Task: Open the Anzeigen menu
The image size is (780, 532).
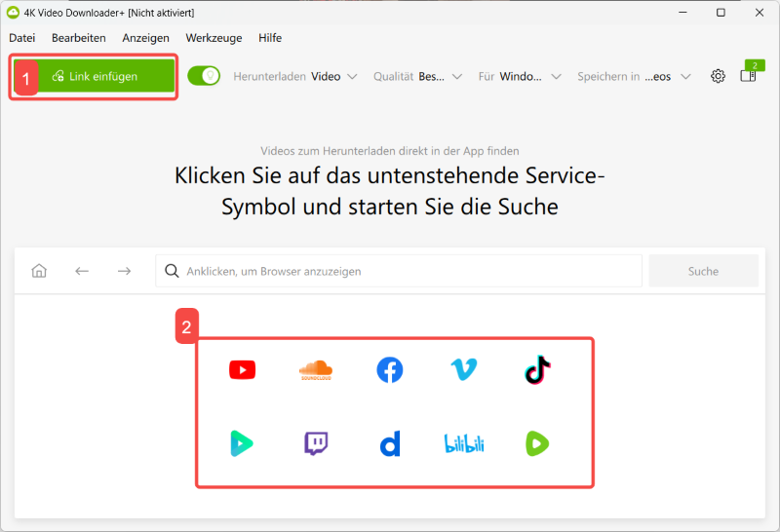Action: tap(145, 38)
